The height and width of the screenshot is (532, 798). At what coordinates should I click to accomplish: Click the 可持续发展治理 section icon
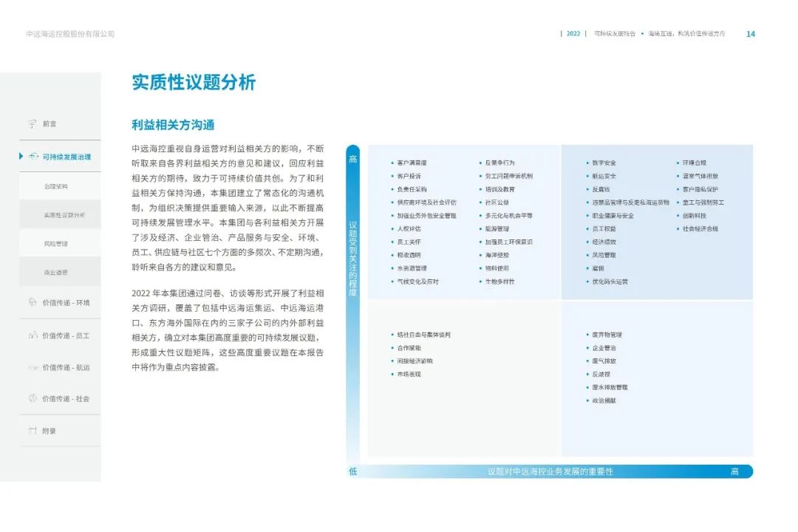click(33, 157)
